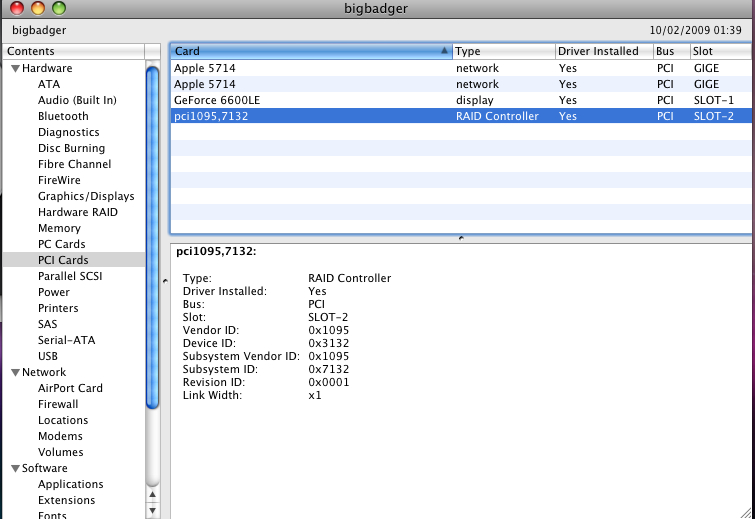Screen dimensions: 755x519
Task: Select Firewall under Network
Action: (x=58, y=404)
